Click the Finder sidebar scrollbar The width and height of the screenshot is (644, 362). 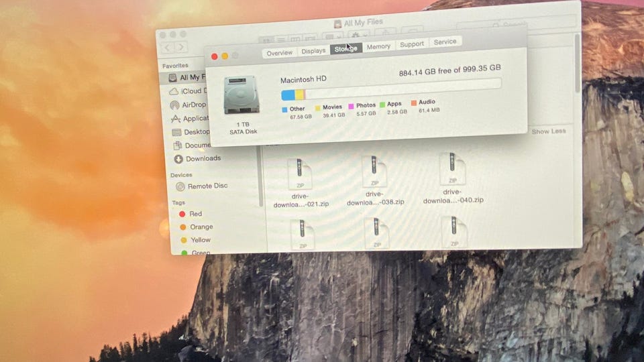[x=260, y=176]
